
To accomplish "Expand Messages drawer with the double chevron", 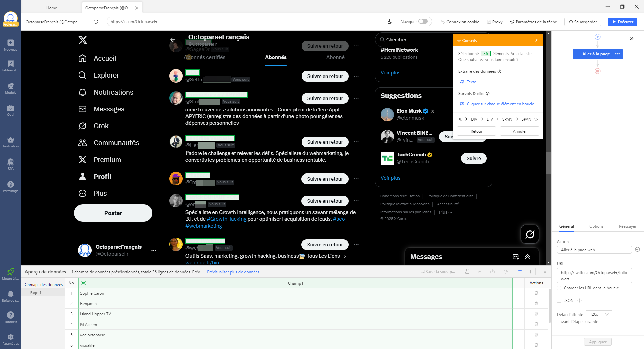I will point(528,257).
